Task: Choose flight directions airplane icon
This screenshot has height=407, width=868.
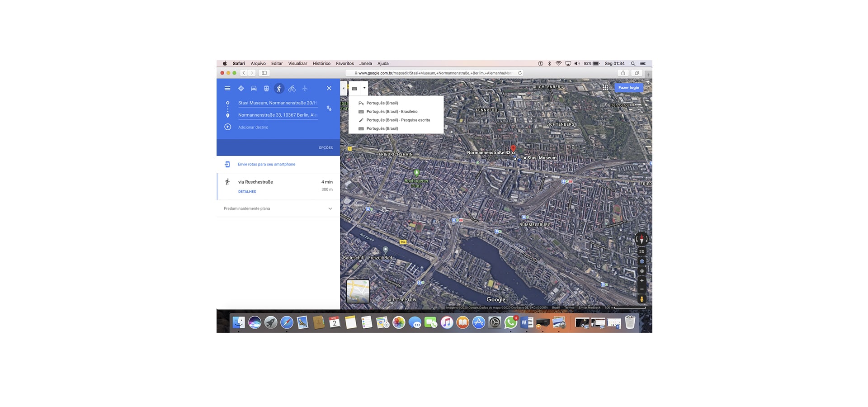Action: pyautogui.click(x=305, y=89)
